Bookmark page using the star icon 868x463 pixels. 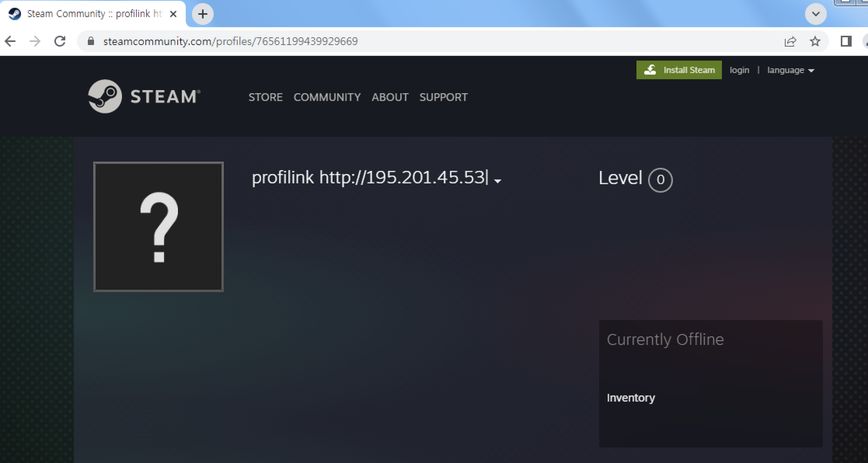pos(815,41)
